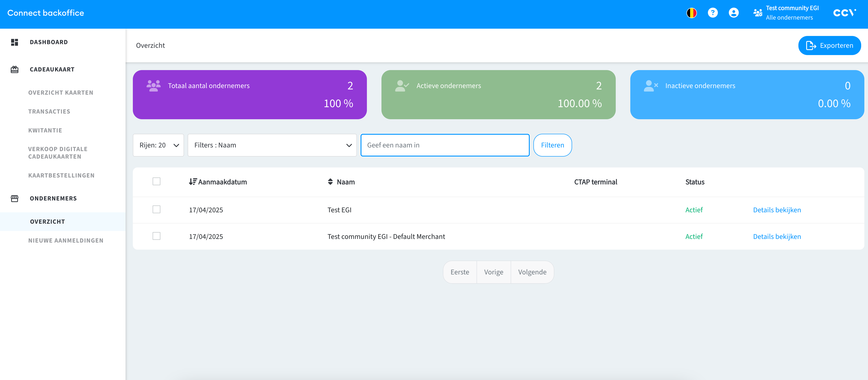Expand the Filters : Naam dropdown
This screenshot has width=868, height=380.
pyautogui.click(x=272, y=145)
